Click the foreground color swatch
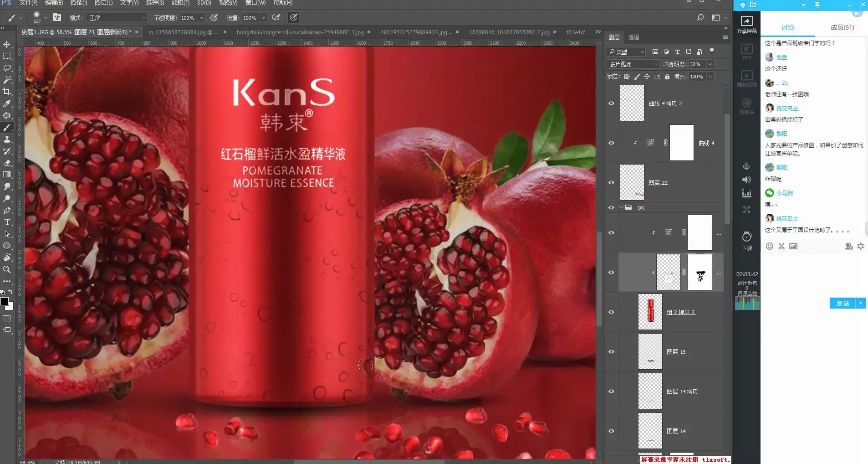 [x=5, y=301]
